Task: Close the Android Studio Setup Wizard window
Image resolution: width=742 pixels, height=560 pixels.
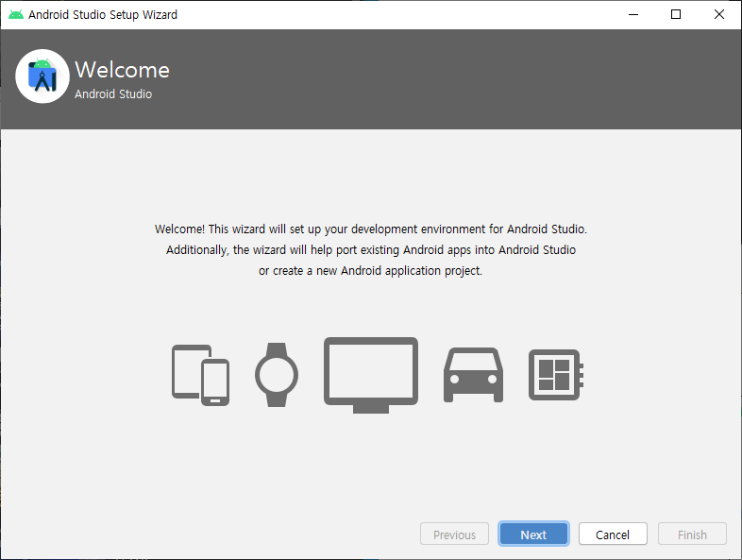Action: tap(718, 15)
